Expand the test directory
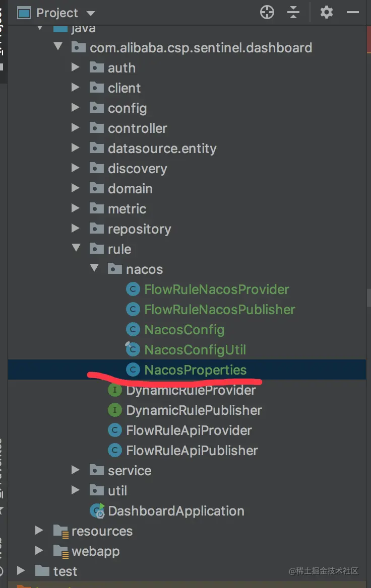The width and height of the screenshot is (371, 588). 21,570
